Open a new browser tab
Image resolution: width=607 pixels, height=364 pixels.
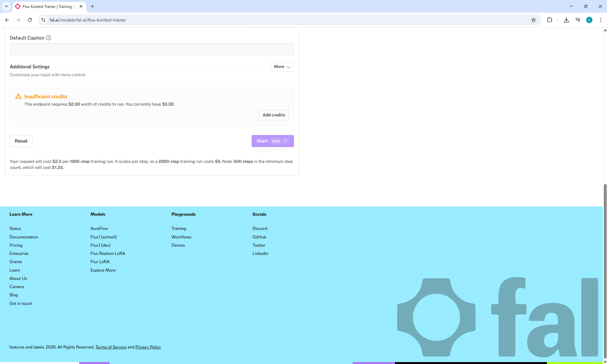[x=92, y=6]
